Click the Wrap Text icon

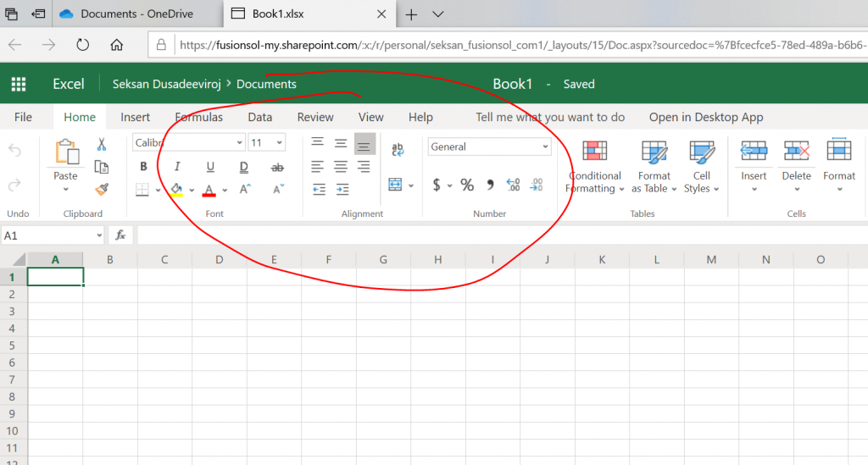398,150
